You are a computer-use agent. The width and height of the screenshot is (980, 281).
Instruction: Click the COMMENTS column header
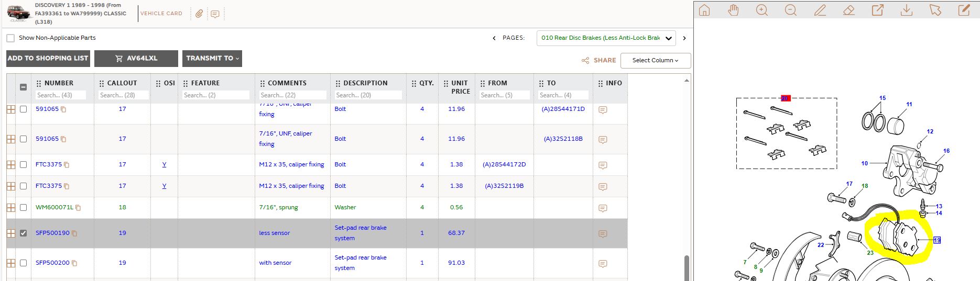[287, 83]
